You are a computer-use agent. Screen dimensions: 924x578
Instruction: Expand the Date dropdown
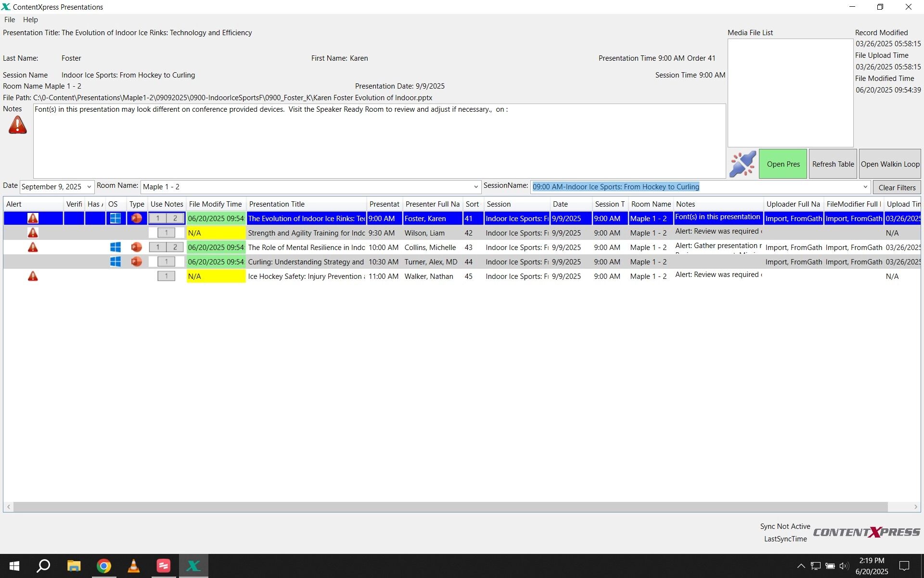coord(89,187)
